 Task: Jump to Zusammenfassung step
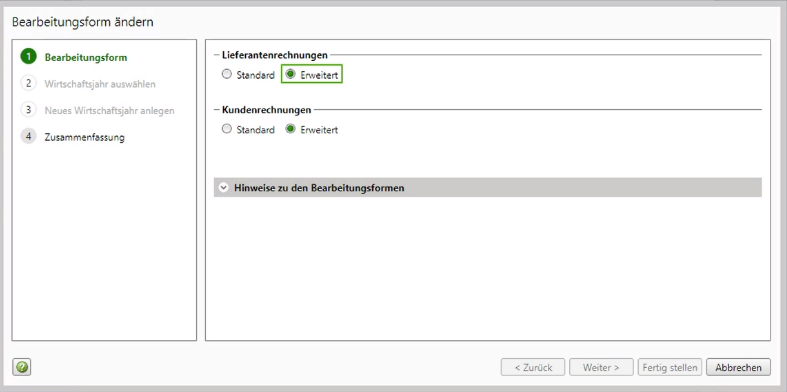point(84,137)
